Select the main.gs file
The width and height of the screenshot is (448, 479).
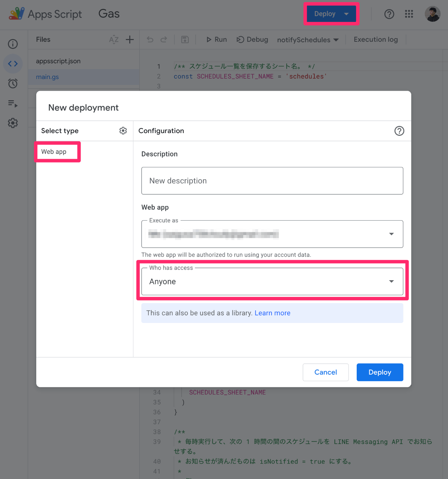click(47, 77)
